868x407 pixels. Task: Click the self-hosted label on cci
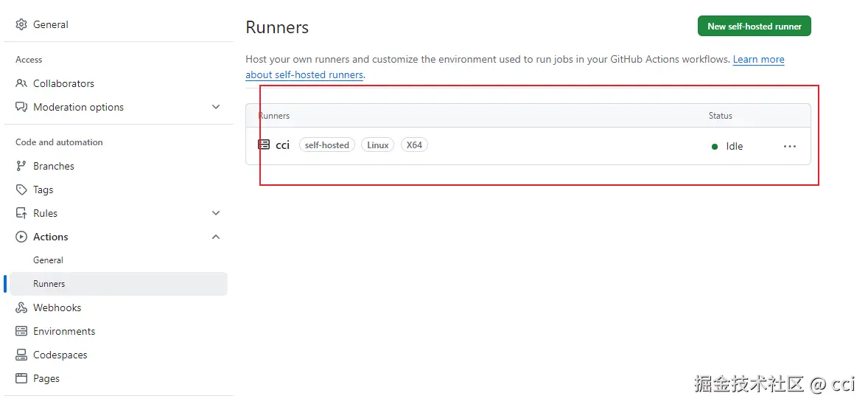[x=326, y=145]
